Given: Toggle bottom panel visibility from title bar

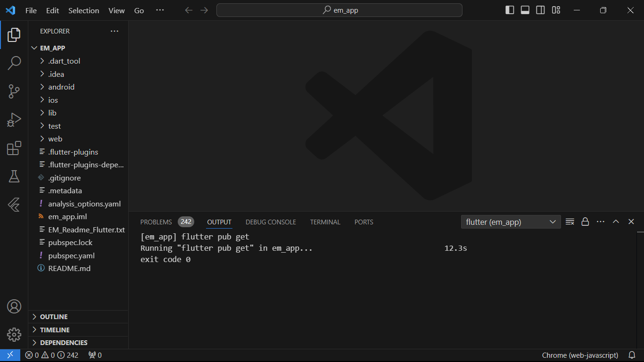Looking at the screenshot, I should pyautogui.click(x=525, y=10).
